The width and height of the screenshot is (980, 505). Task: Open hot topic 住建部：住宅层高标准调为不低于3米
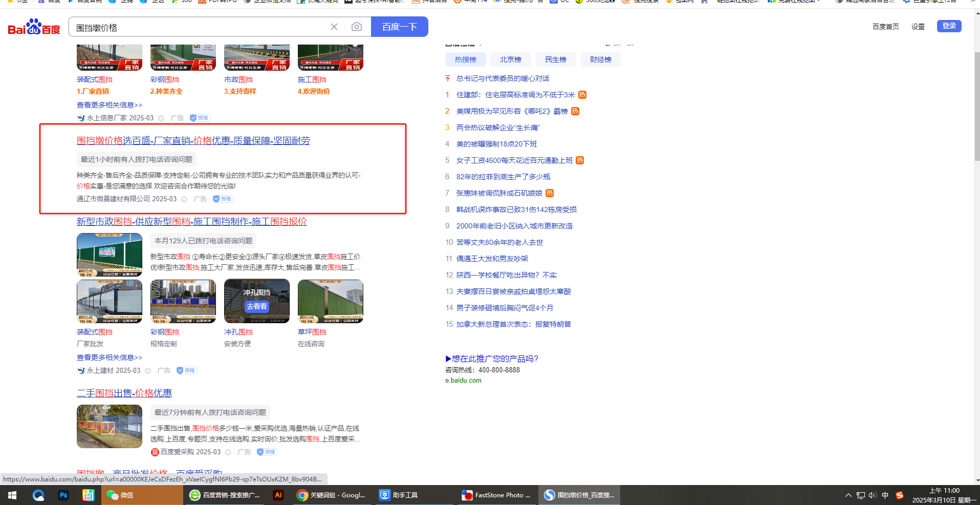click(516, 95)
